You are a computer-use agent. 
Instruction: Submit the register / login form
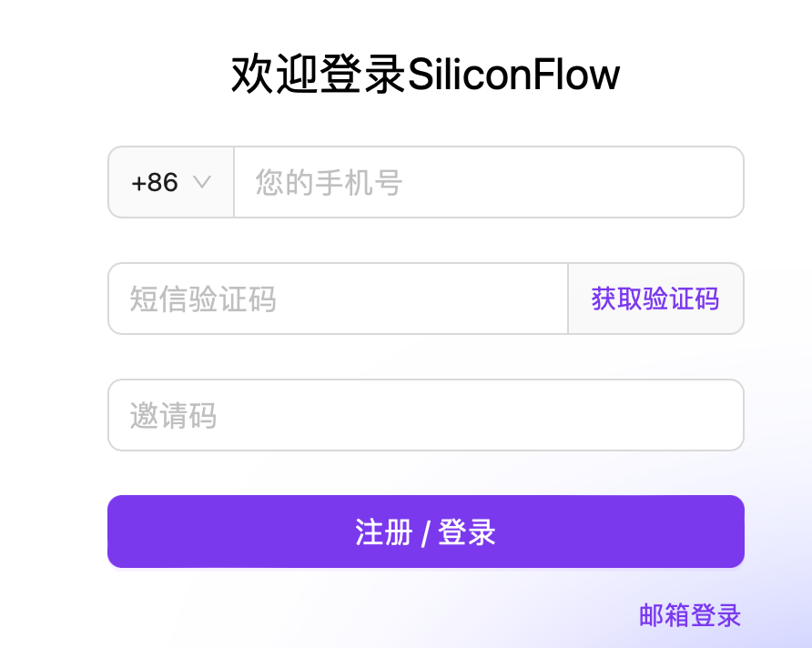click(x=425, y=532)
